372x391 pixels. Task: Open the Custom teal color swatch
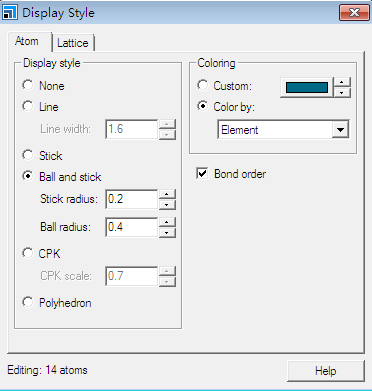coord(307,87)
